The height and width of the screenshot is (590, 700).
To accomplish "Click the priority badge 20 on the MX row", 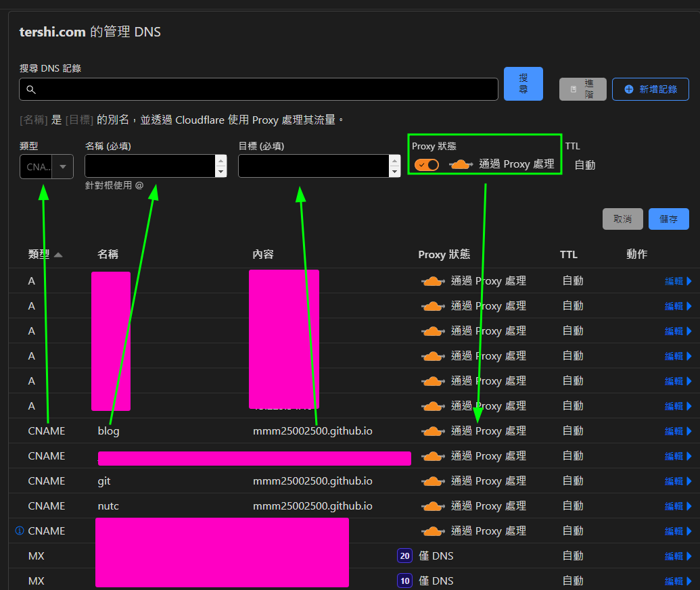I will (x=404, y=556).
